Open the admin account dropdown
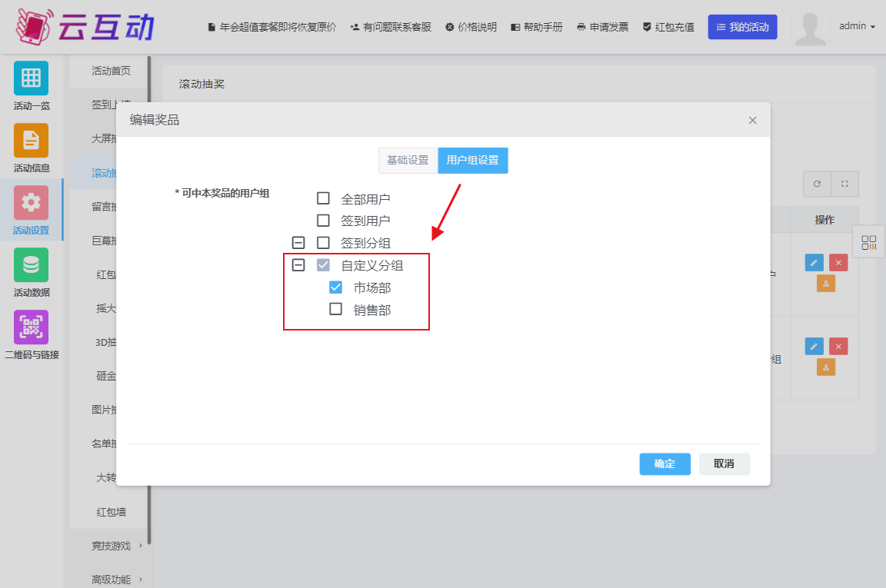886x588 pixels. (x=856, y=25)
